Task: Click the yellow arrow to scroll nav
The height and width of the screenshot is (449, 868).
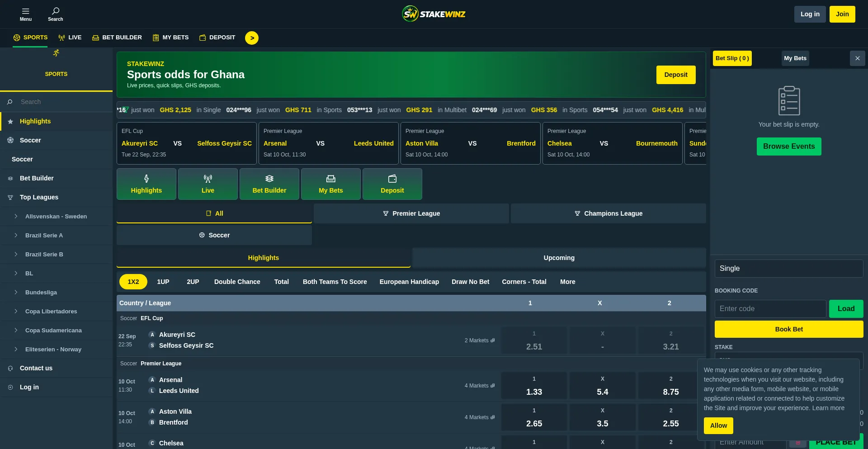Action: pos(252,38)
